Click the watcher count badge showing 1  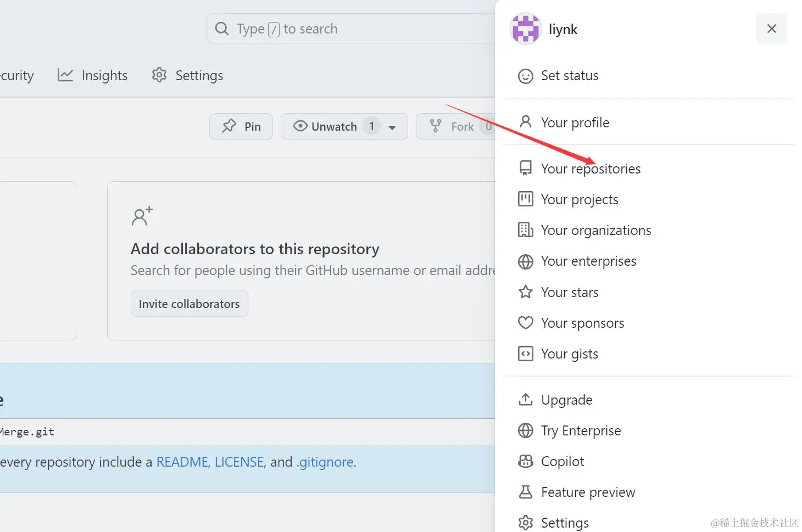point(371,126)
